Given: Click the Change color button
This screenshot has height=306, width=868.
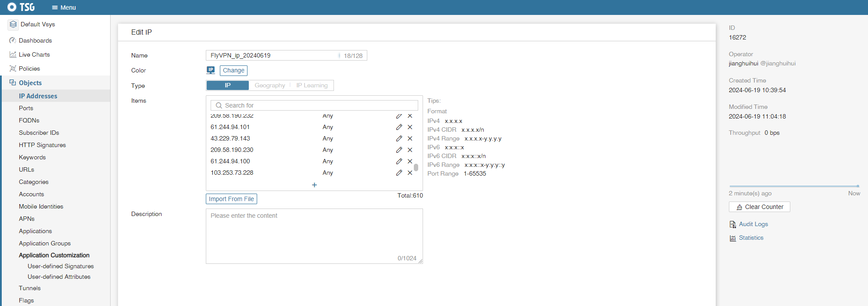Looking at the screenshot, I should pyautogui.click(x=233, y=71).
